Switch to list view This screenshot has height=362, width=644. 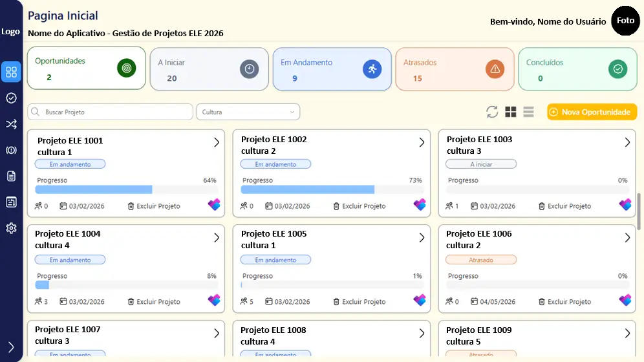(529, 112)
